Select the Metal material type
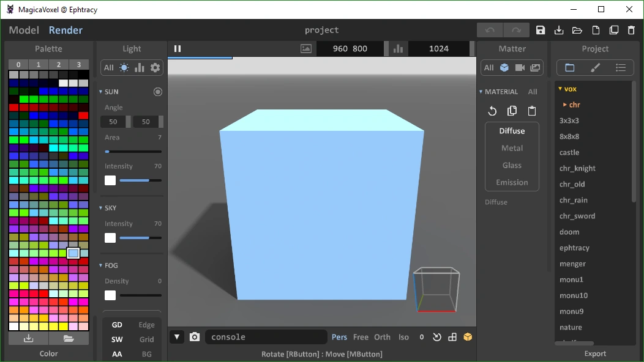This screenshot has height=362, width=644. click(512, 147)
